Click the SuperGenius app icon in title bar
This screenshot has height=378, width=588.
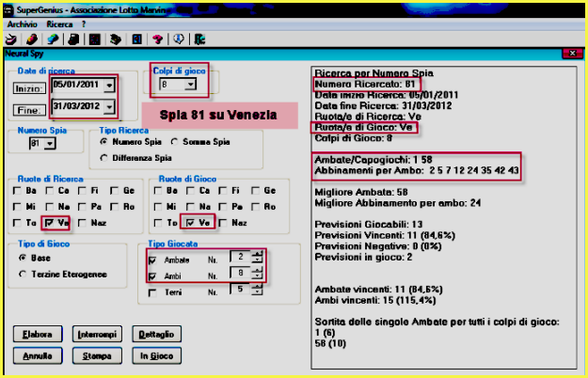[8, 10]
